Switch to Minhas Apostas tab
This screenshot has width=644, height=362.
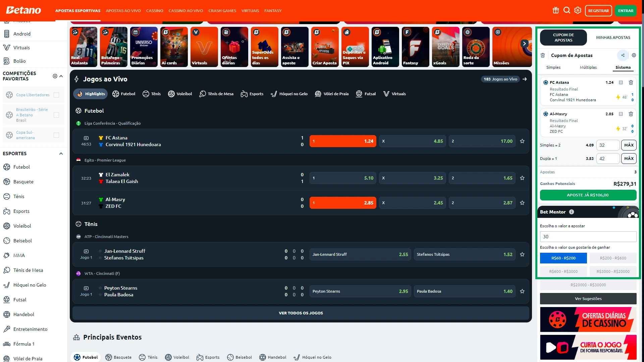tap(613, 38)
